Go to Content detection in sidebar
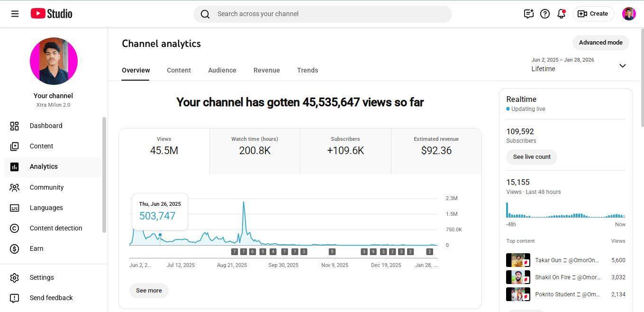This screenshot has width=644, height=312. tap(55, 228)
